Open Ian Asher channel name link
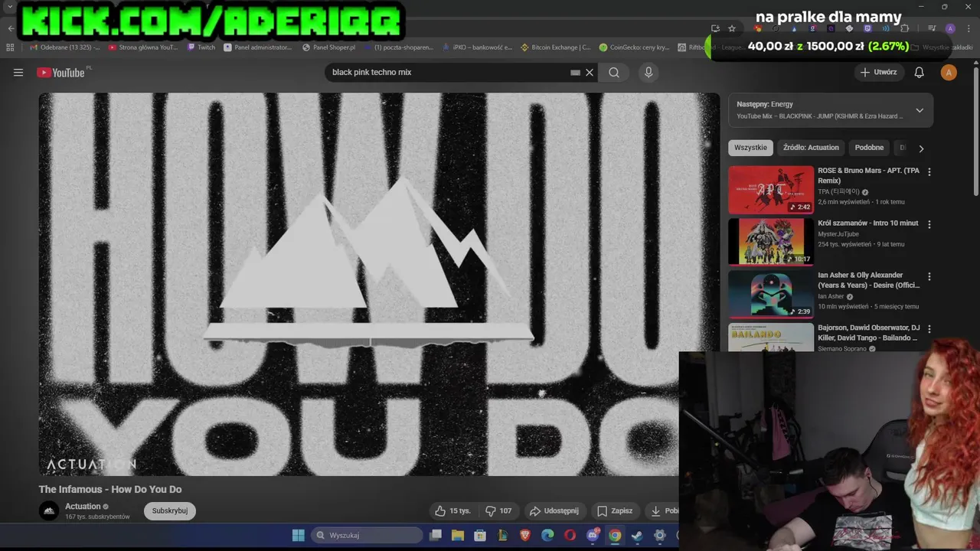The image size is (980, 551). coord(831,296)
